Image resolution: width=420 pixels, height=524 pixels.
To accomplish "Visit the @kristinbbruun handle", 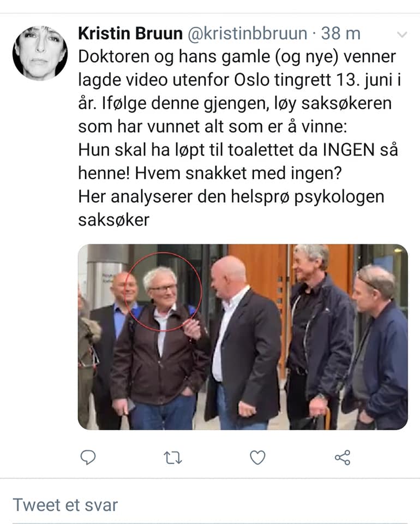I will [248, 33].
